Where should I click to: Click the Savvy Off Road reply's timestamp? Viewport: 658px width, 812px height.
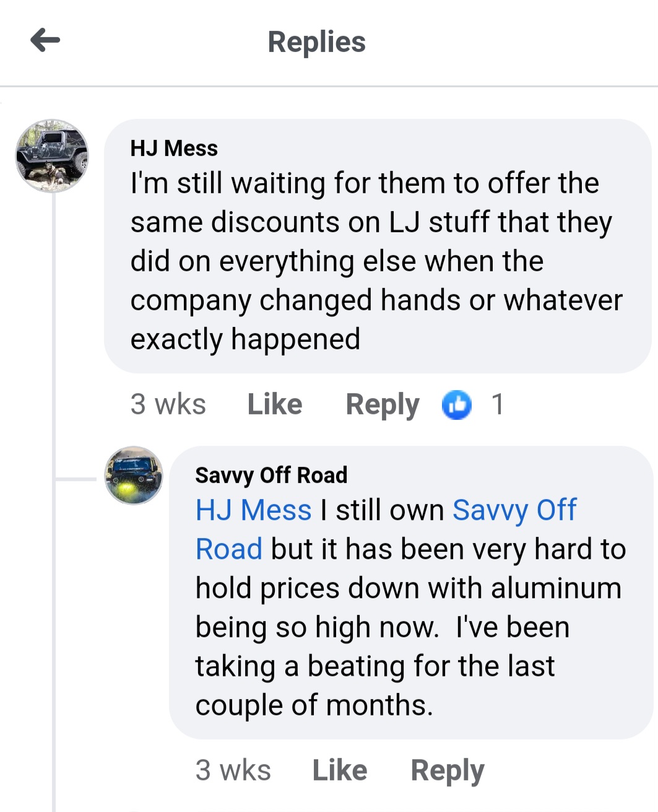pyautogui.click(x=233, y=771)
